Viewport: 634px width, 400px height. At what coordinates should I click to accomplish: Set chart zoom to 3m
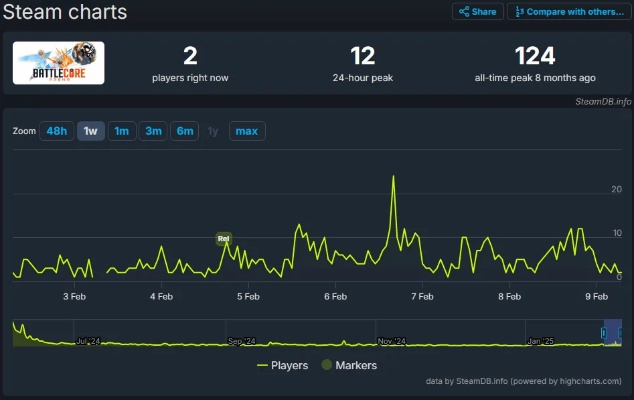click(x=153, y=131)
